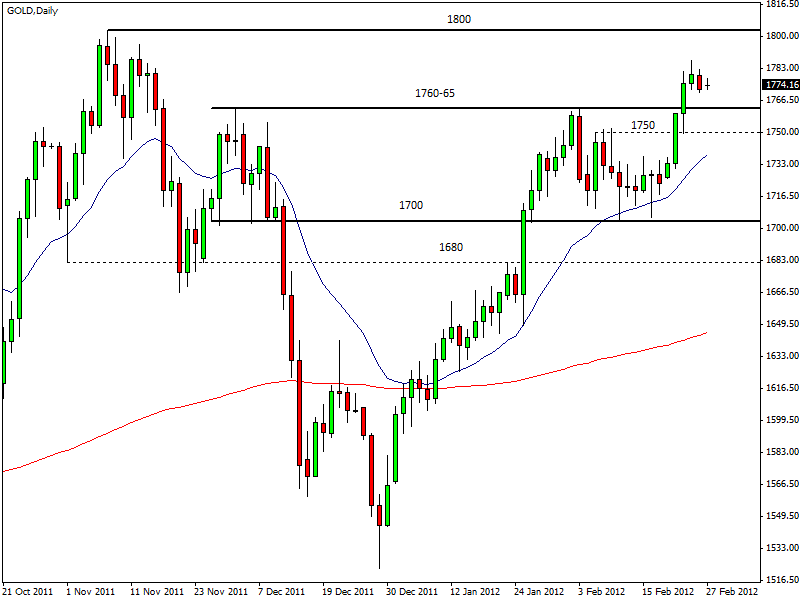803x600 pixels.
Task: Click the 1750 dashed line label
Action: (643, 125)
